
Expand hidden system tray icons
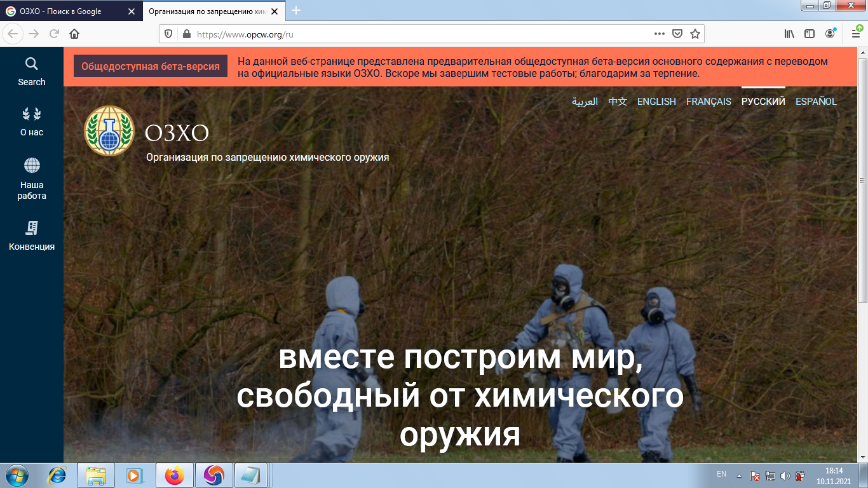(738, 475)
